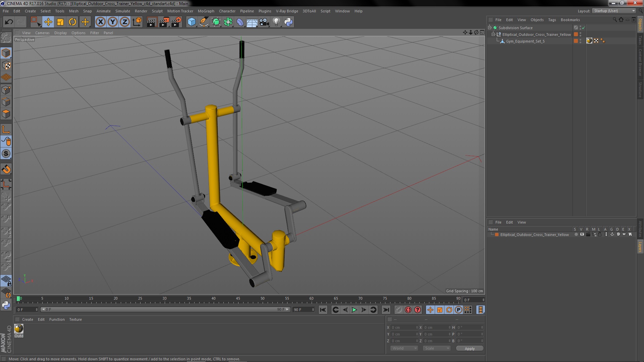Open World coordinate dropdown
This screenshot has width=644, height=362.
(x=404, y=348)
